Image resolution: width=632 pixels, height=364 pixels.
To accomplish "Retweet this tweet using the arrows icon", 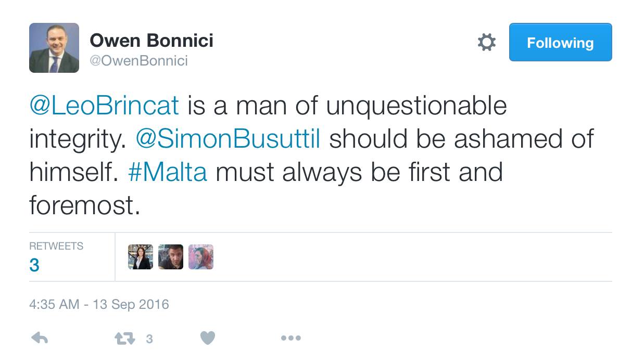I will pos(124,339).
